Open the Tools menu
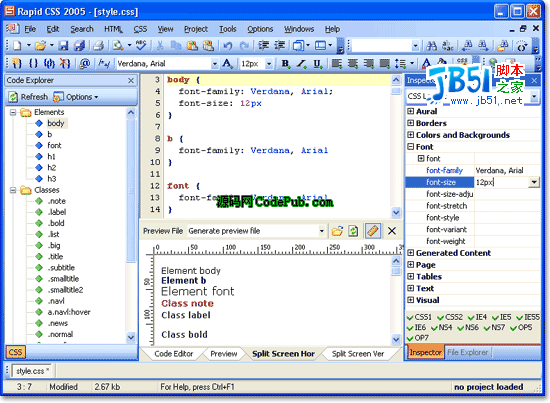Screen dimensions: 550x403 pyautogui.click(x=228, y=29)
